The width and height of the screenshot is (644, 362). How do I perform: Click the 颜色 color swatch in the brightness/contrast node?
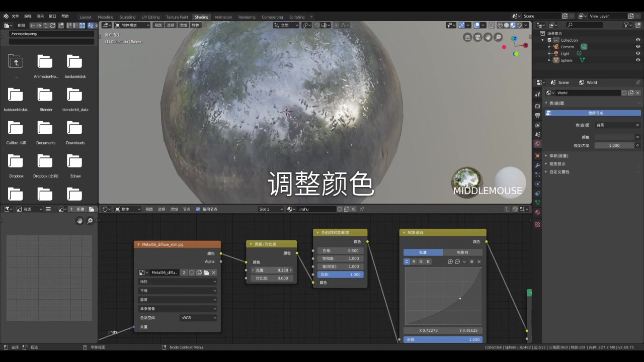[x=257, y=262]
